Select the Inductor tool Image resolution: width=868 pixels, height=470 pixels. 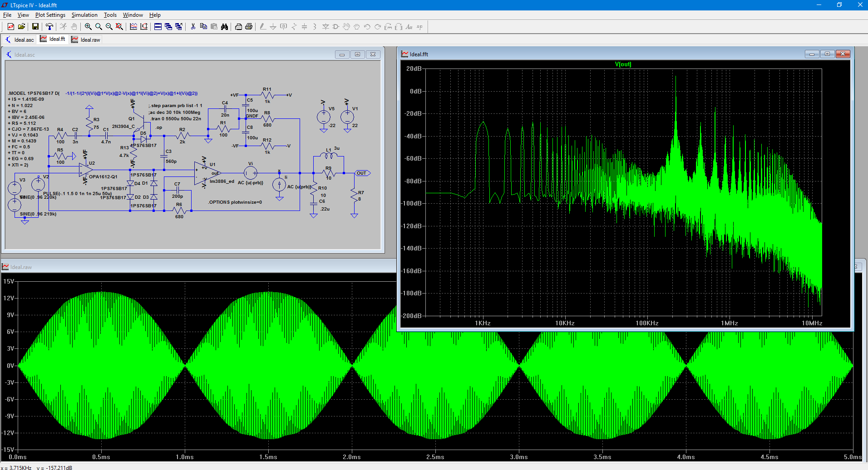coord(315,27)
